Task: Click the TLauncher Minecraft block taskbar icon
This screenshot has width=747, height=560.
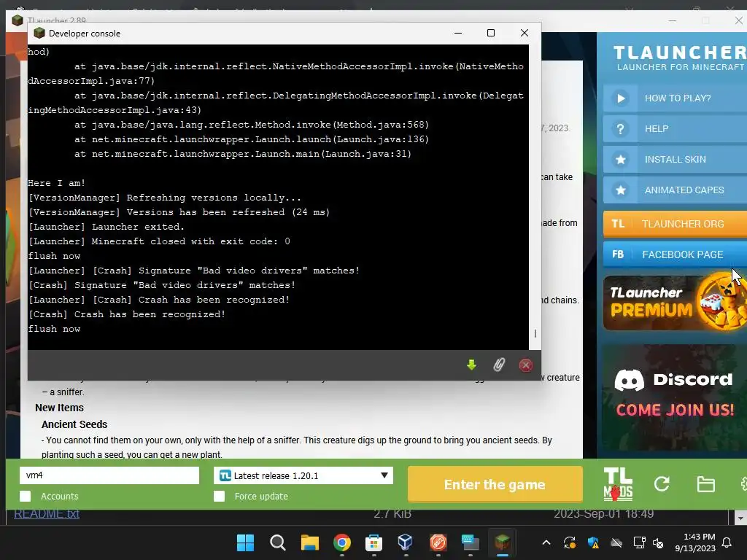Action: pos(502,542)
